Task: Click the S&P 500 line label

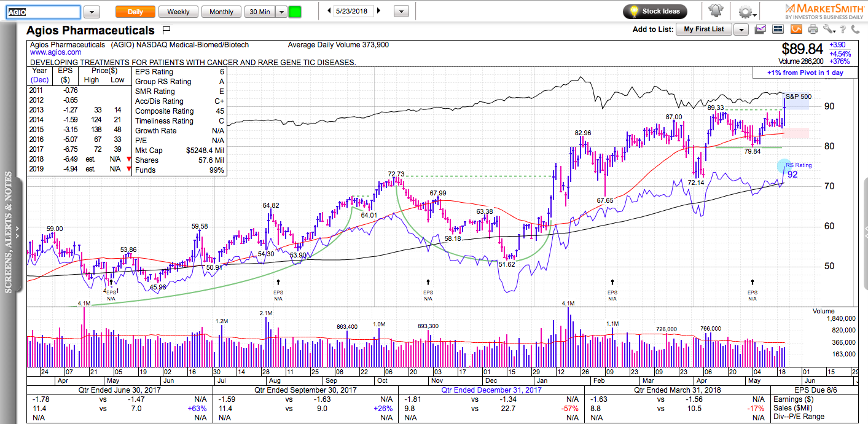Action: point(799,96)
